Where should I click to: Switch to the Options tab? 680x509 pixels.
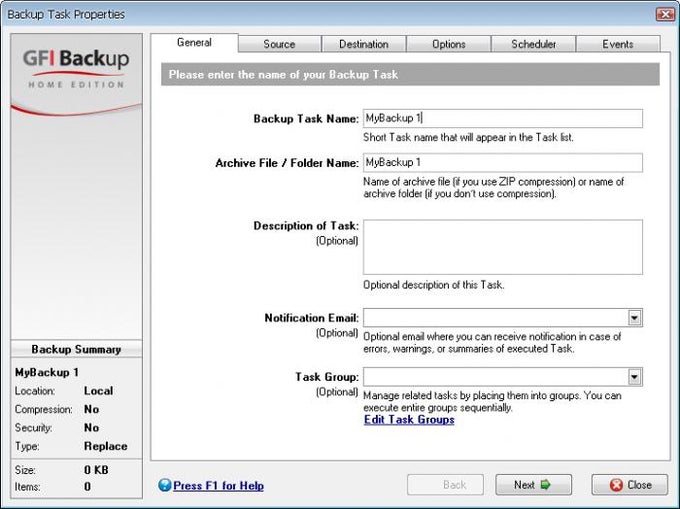(x=448, y=44)
